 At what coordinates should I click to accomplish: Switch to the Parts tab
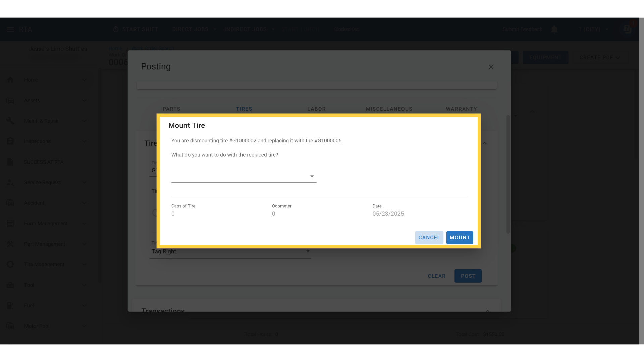pos(171,109)
